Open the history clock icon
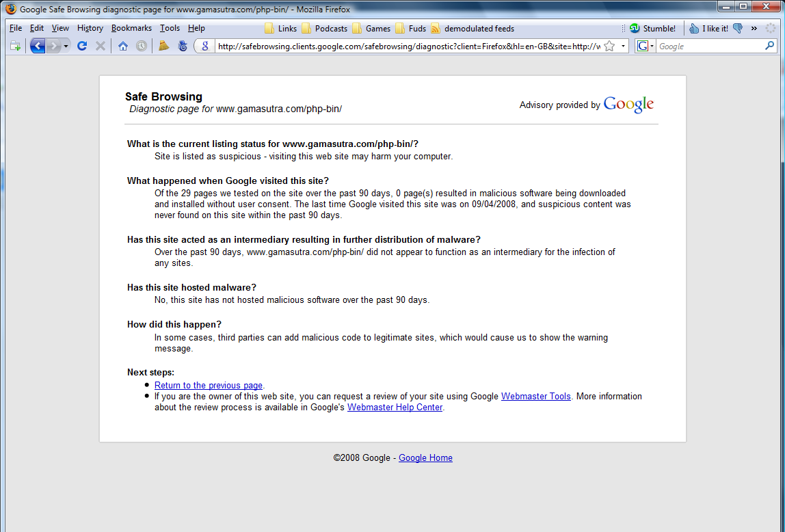 point(142,46)
